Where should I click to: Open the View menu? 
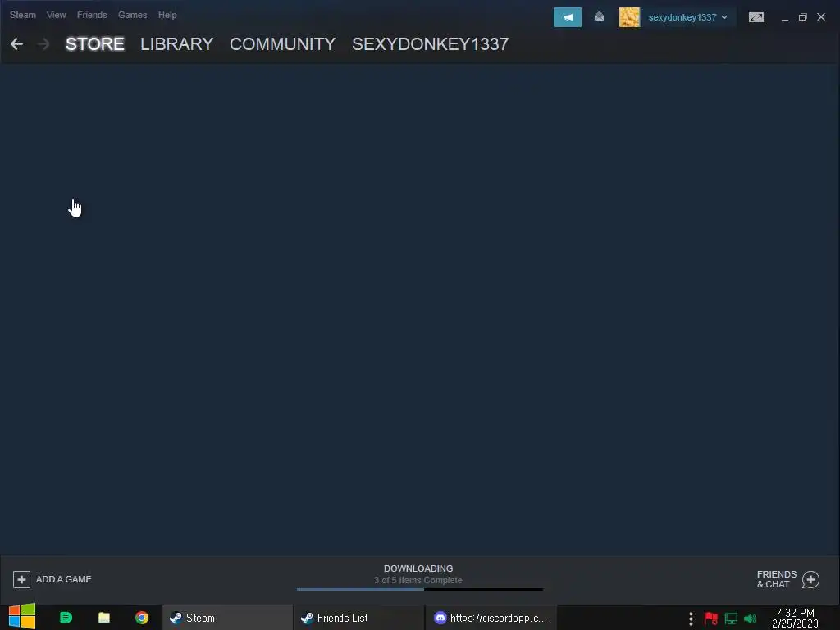click(x=57, y=15)
